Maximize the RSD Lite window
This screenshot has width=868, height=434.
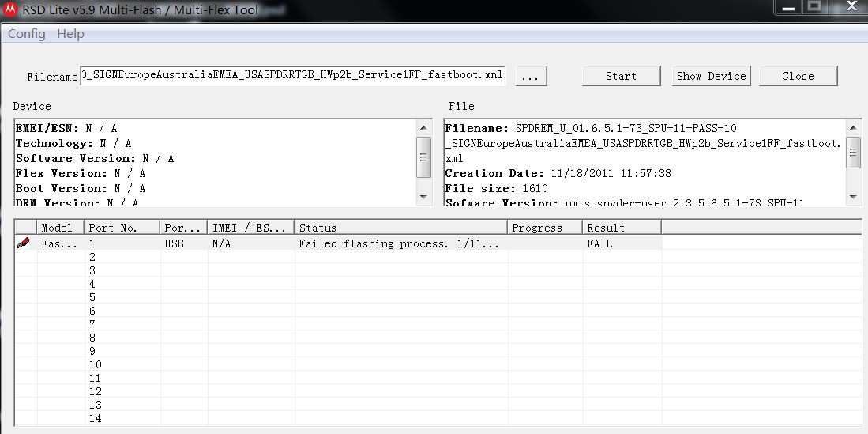[814, 6]
